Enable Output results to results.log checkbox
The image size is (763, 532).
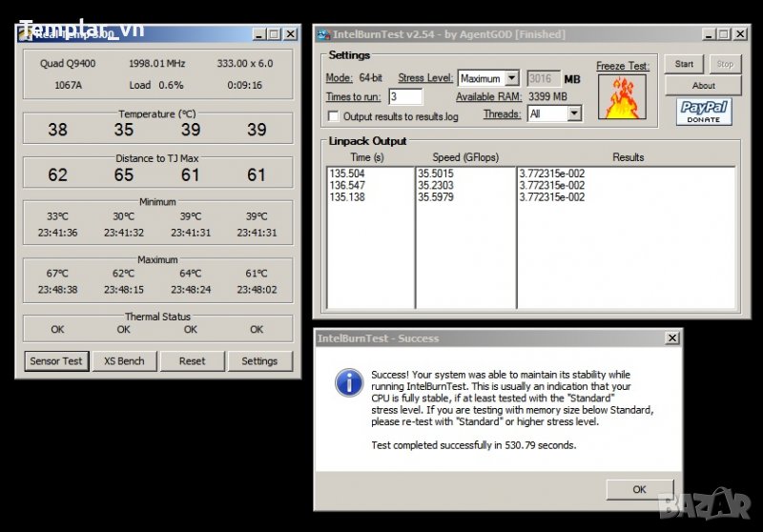(x=334, y=116)
